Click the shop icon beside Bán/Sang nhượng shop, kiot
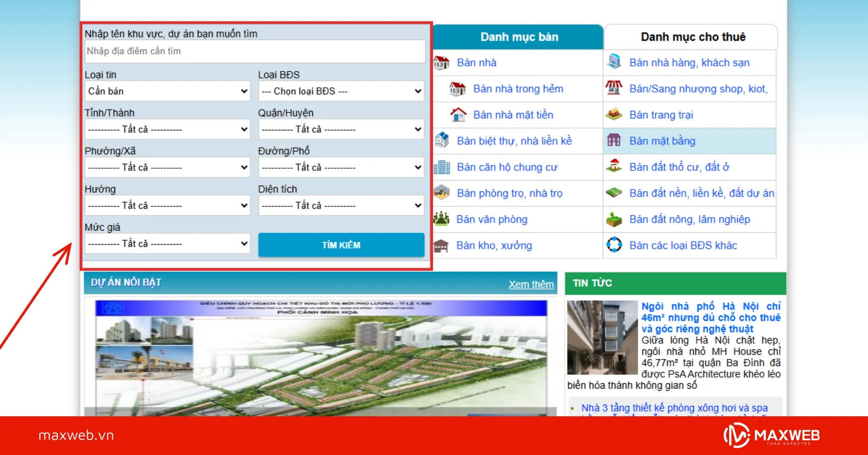The image size is (868, 455). pos(614,88)
